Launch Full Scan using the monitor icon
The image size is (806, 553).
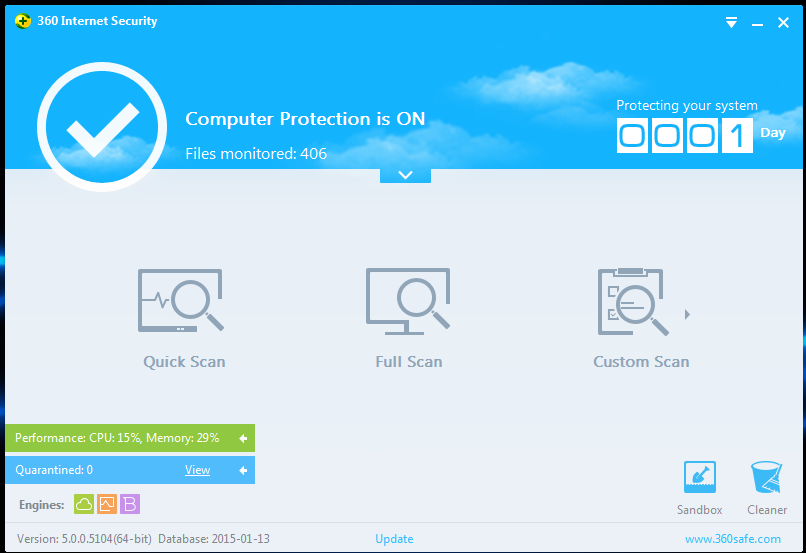click(x=408, y=301)
